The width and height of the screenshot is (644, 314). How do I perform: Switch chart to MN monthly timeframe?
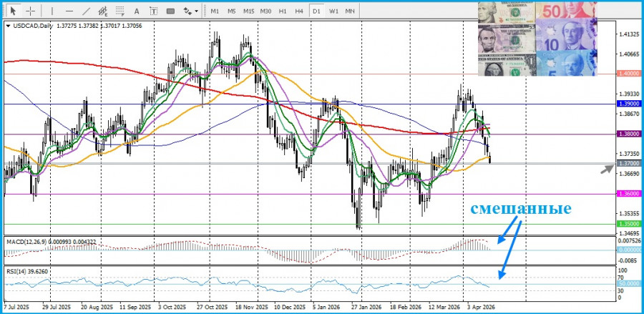[x=350, y=11]
